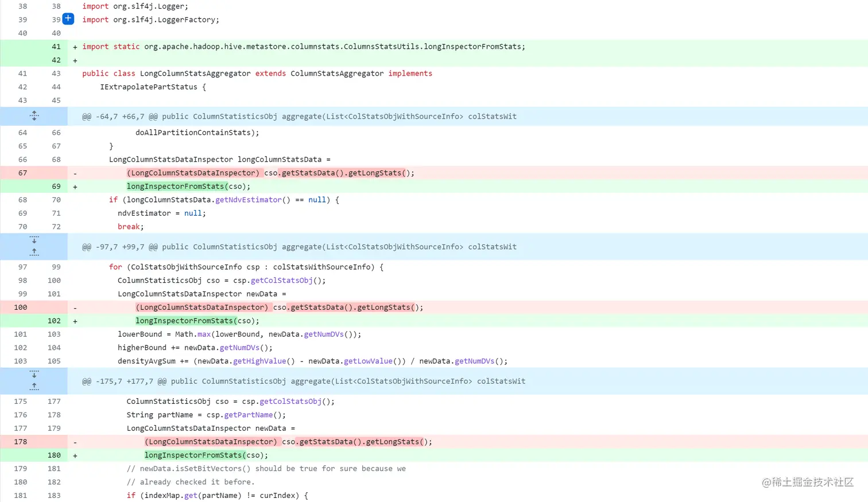Viewport: 868px width, 502px height.
Task: Click line number 43 of the class declaration
Action: [56, 73]
